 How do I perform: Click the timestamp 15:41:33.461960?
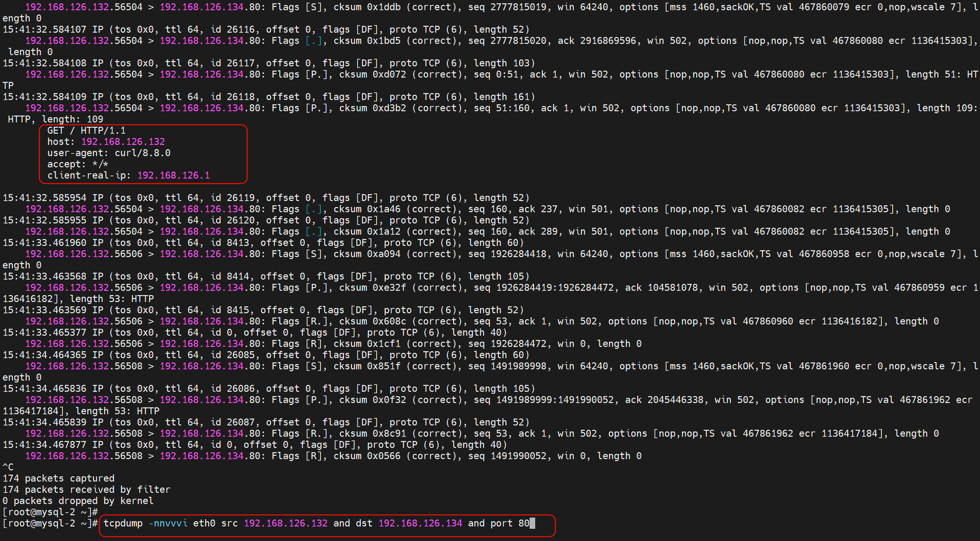point(45,243)
